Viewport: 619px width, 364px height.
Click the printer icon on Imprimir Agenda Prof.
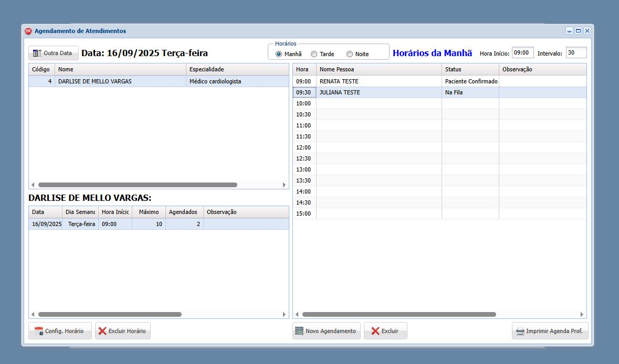pos(520,331)
